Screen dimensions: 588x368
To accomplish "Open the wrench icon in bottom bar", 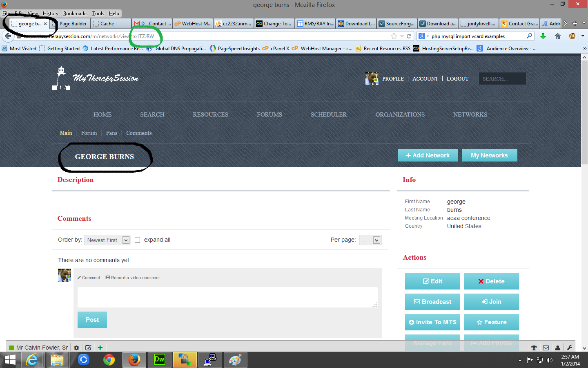I will coord(570,348).
